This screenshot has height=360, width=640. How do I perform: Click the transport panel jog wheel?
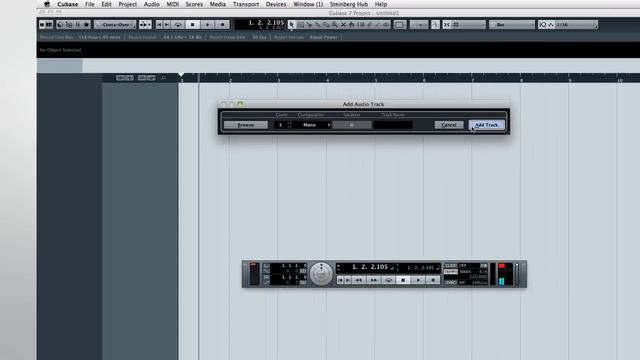click(321, 274)
